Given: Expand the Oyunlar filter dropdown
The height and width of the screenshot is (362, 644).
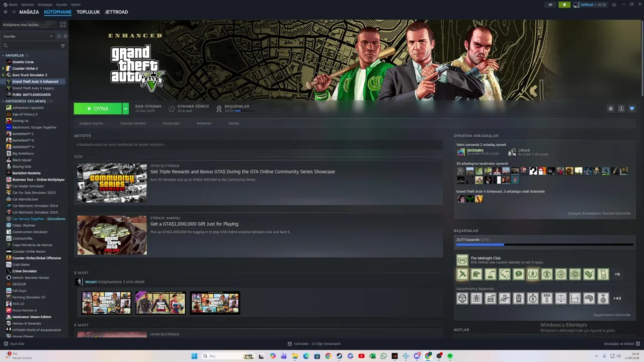Looking at the screenshot, I should coord(28,36).
